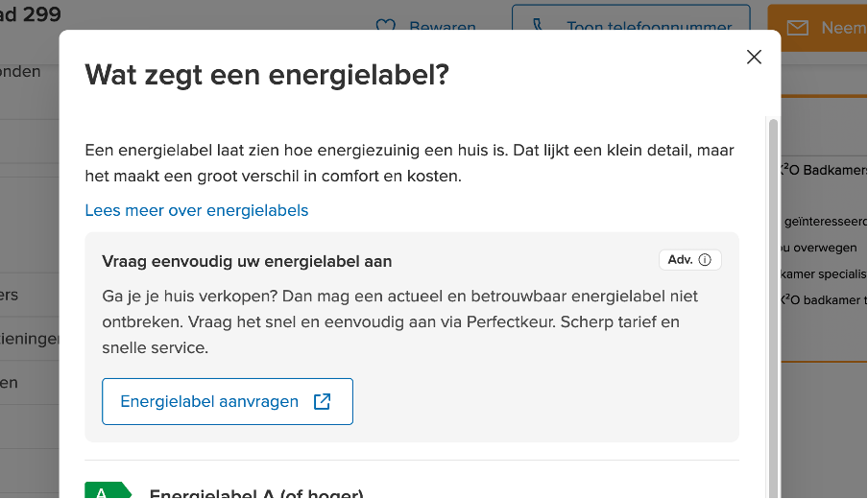Click the external link icon on Energielabel aanvragen
Image resolution: width=868 pixels, height=499 pixels.
pyautogui.click(x=323, y=402)
